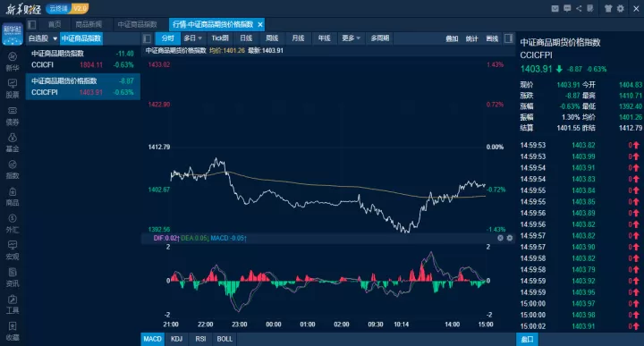
Task: Open the 宏观 (macro) sidebar section
Action: [x=13, y=250]
